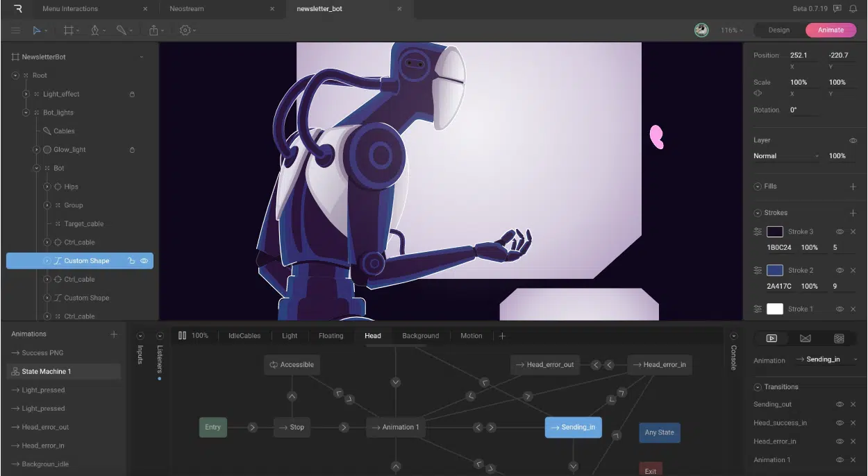Click the Any State node

tap(659, 432)
